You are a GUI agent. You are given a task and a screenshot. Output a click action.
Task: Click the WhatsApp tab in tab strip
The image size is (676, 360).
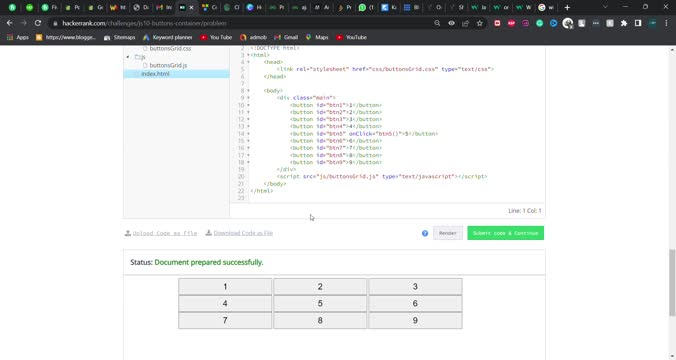(366, 7)
